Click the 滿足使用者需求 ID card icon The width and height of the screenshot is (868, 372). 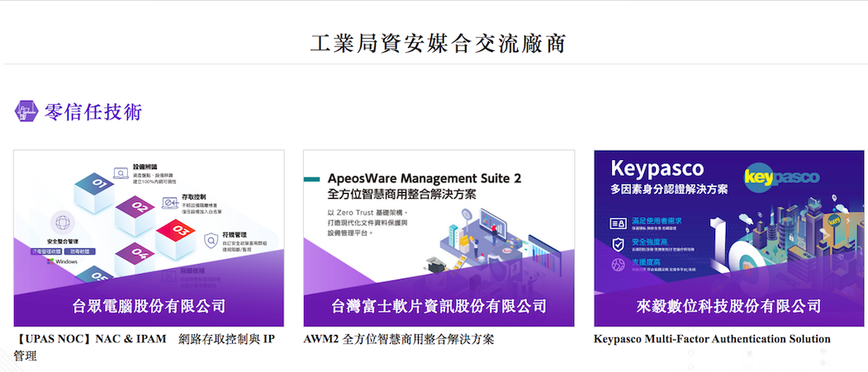click(x=618, y=224)
